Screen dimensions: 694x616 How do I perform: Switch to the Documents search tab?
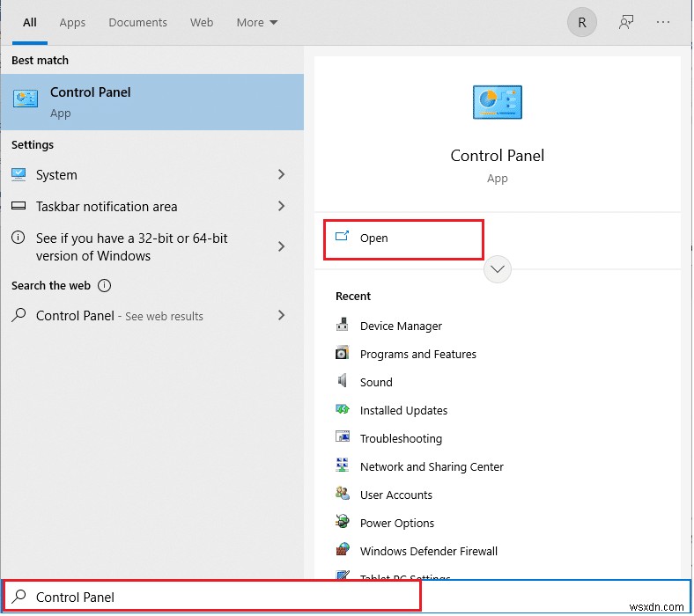[x=139, y=23]
